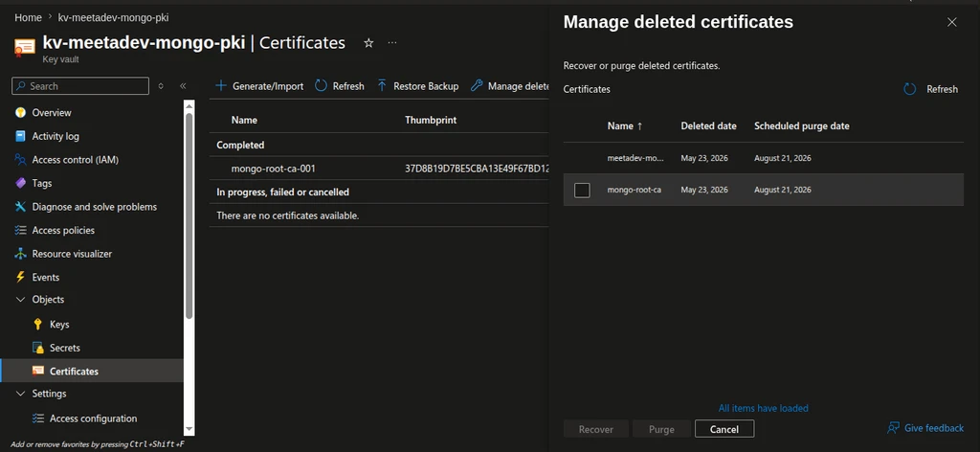Click the Refresh icon in deleted certificates panel
Viewport: 980px width, 452px height.
point(910,89)
